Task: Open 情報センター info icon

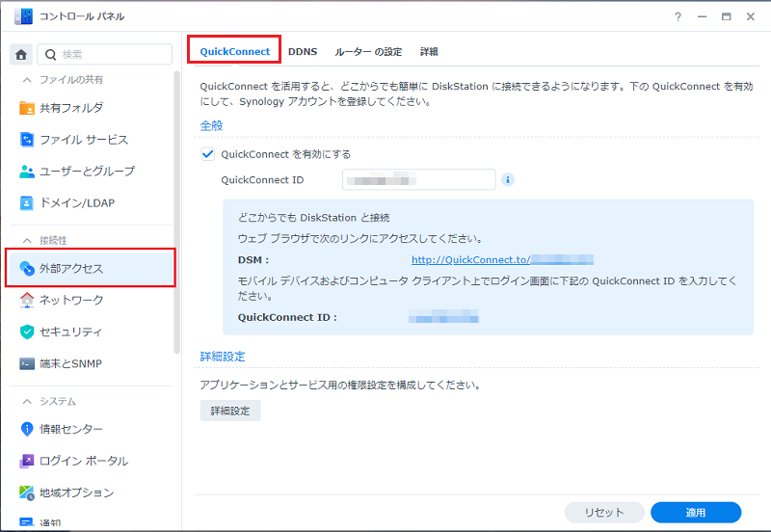Action: [x=27, y=429]
